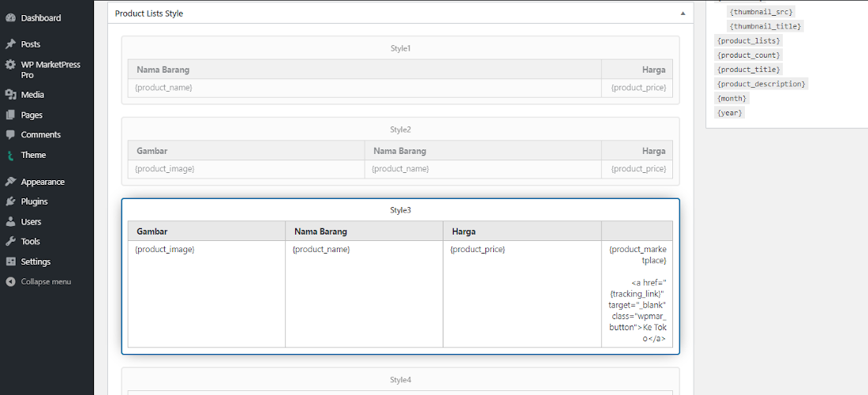Click the {thumbnail_src} tag

coord(761,12)
